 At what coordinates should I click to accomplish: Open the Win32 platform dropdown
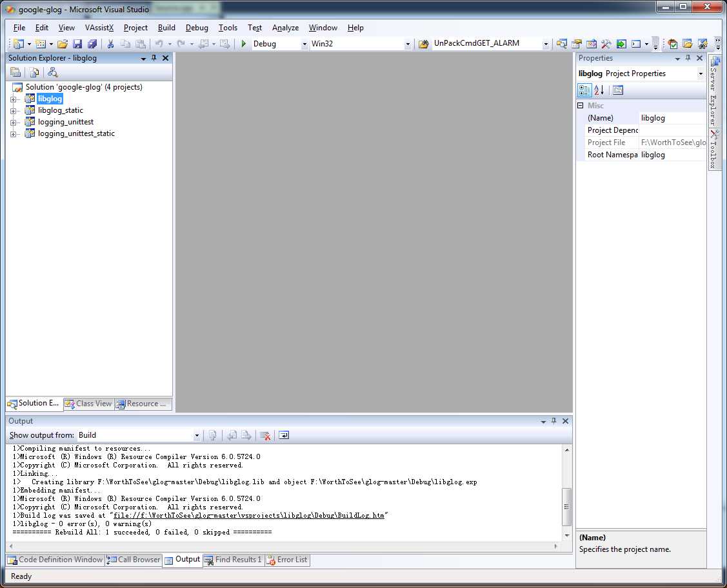tap(408, 44)
